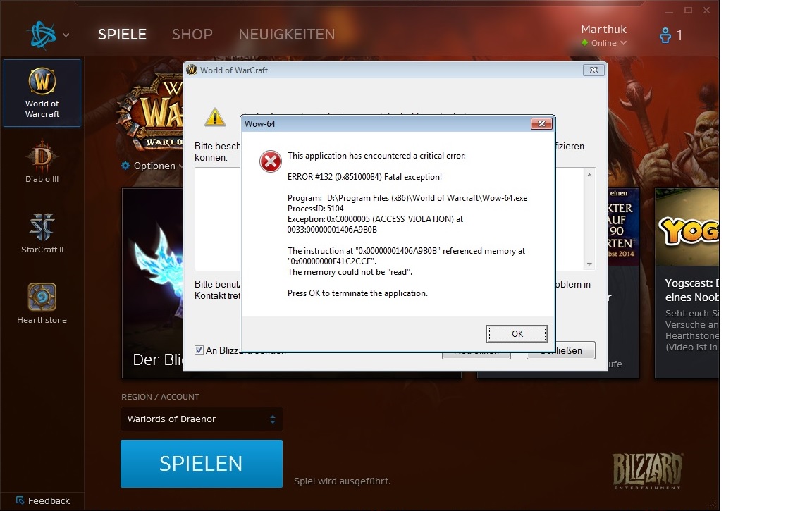Open the Battle.net logo menu
Image resolution: width=812 pixels, height=511 pixels.
click(42, 35)
